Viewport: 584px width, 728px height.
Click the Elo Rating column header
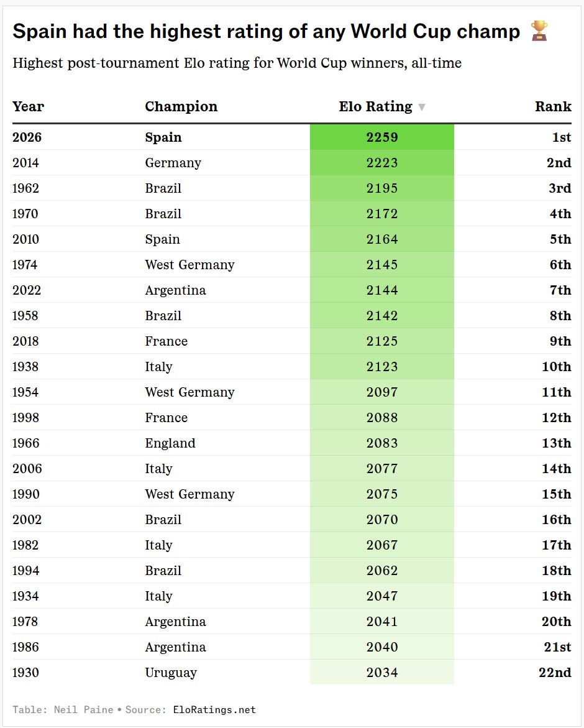(x=375, y=106)
